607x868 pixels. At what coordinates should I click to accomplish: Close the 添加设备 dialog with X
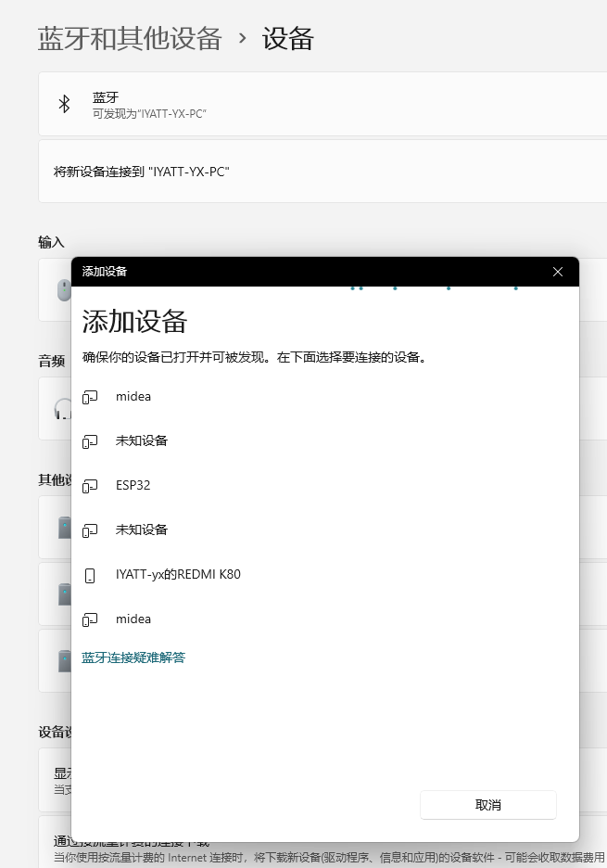(x=558, y=272)
